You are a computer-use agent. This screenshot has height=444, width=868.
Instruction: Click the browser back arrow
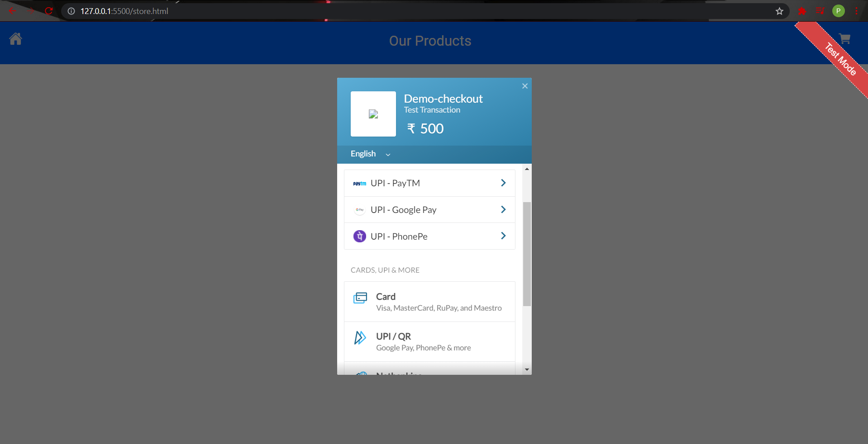tap(12, 11)
